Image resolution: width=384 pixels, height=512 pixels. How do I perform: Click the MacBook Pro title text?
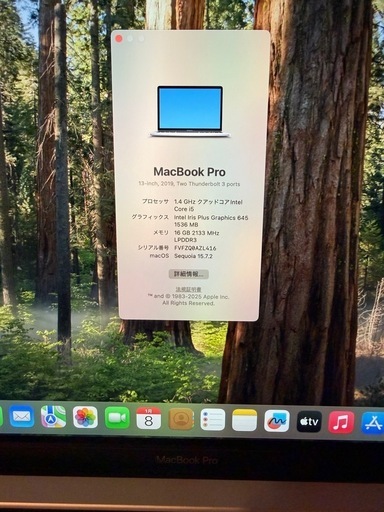click(189, 172)
